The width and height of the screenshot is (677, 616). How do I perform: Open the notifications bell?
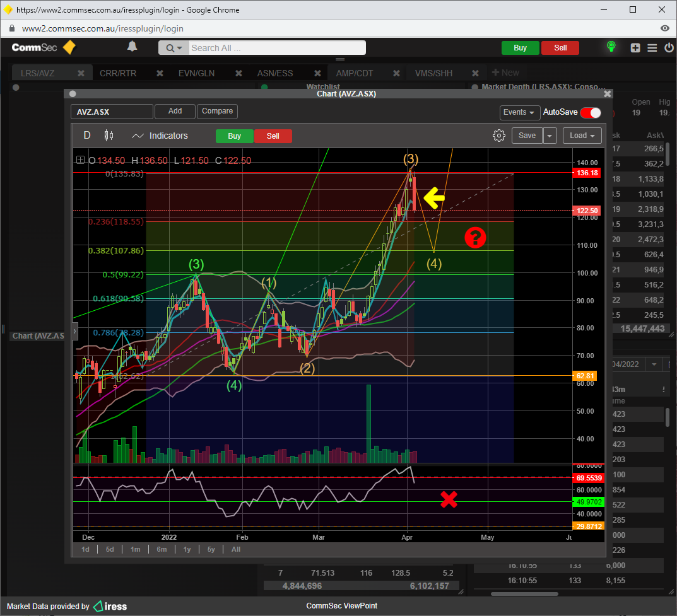tap(132, 47)
